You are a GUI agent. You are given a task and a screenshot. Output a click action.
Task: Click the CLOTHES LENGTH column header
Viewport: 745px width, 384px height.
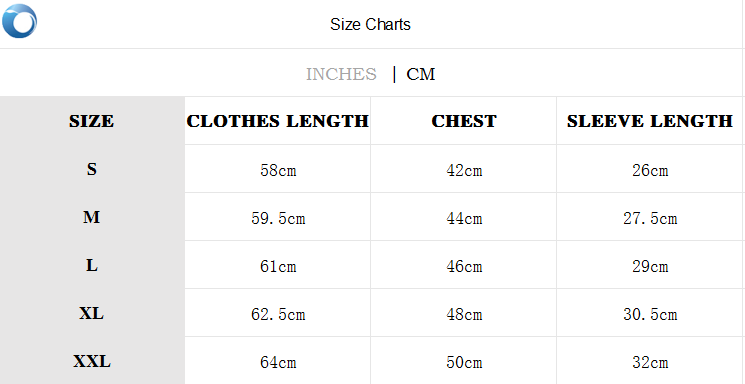point(277,121)
